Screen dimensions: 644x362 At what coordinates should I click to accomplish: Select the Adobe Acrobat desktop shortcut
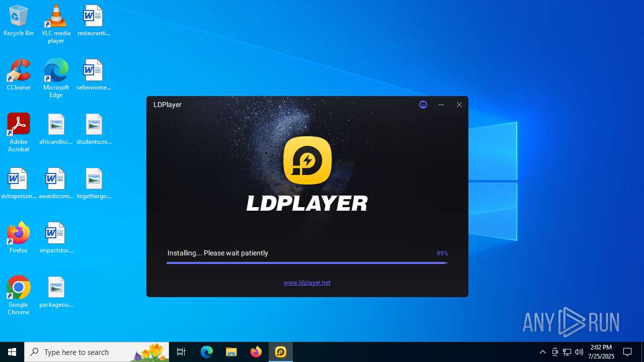(19, 133)
